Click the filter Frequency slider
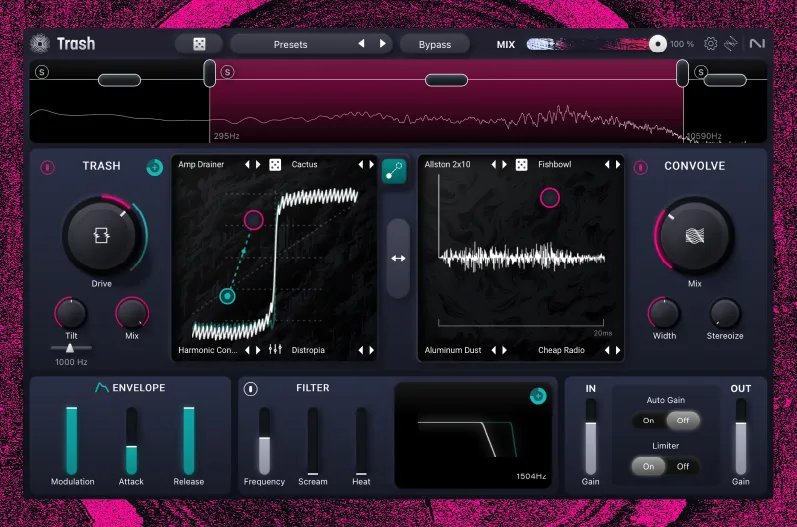The height and width of the screenshot is (527, 797). click(264, 440)
